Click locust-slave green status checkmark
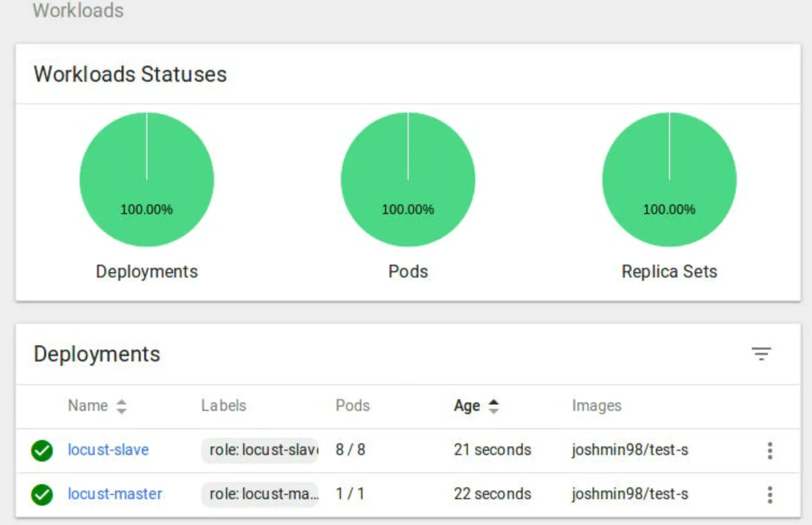812x525 pixels. [x=42, y=450]
